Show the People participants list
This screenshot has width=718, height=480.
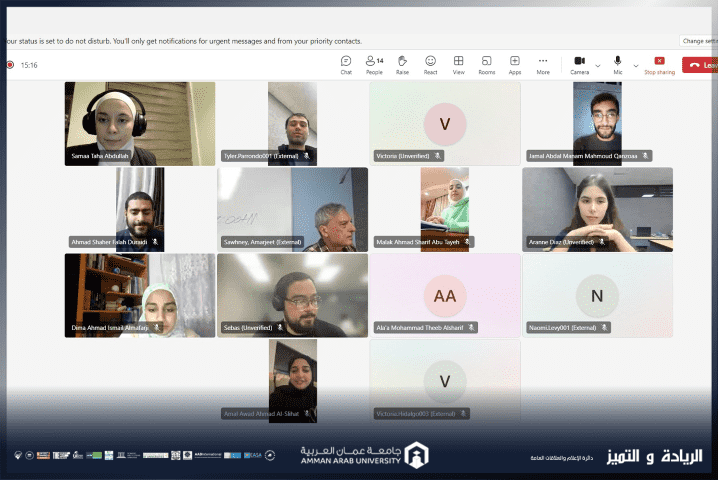[374, 65]
